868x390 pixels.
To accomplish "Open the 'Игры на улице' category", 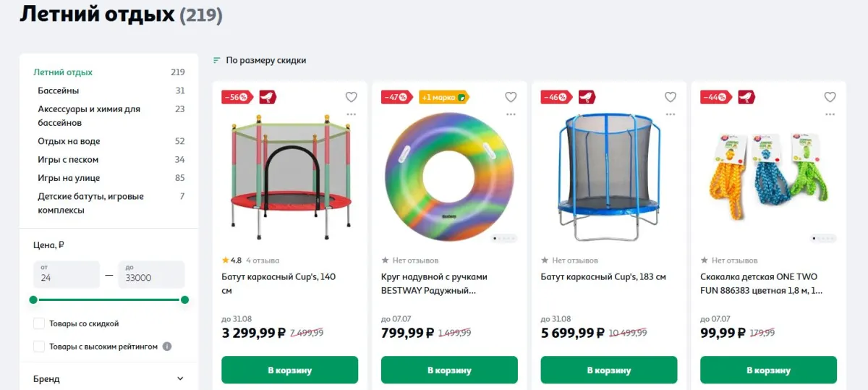I will [x=69, y=177].
